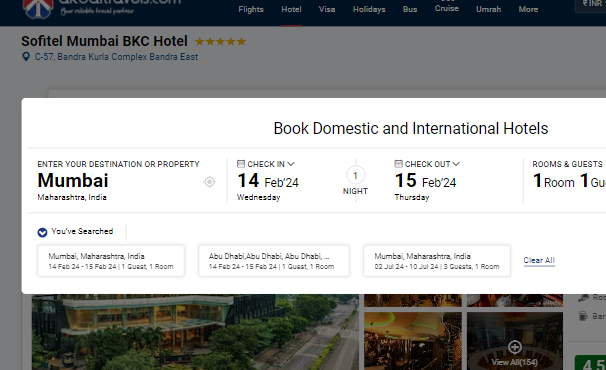Expand the Check In dropdown arrow
This screenshot has height=370, width=606.
(291, 164)
